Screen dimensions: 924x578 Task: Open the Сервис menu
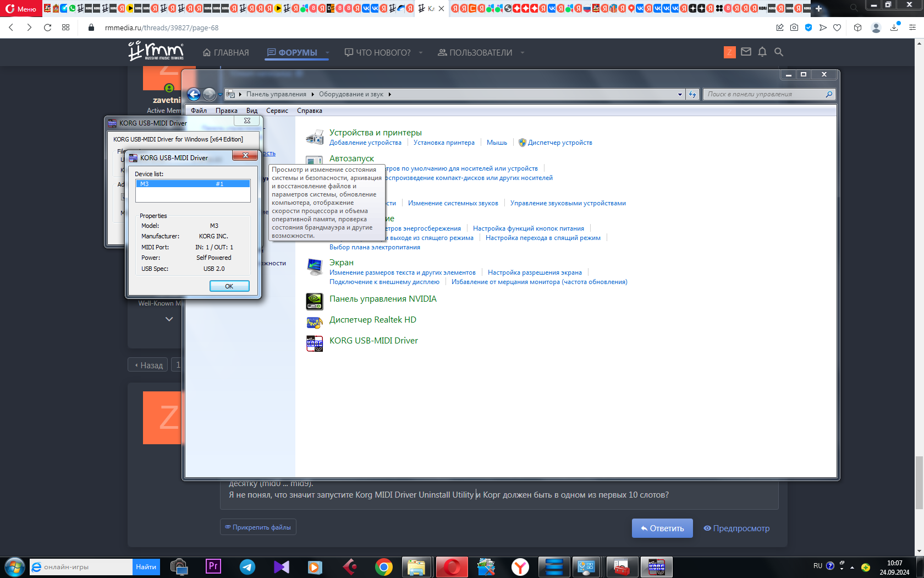click(x=277, y=111)
